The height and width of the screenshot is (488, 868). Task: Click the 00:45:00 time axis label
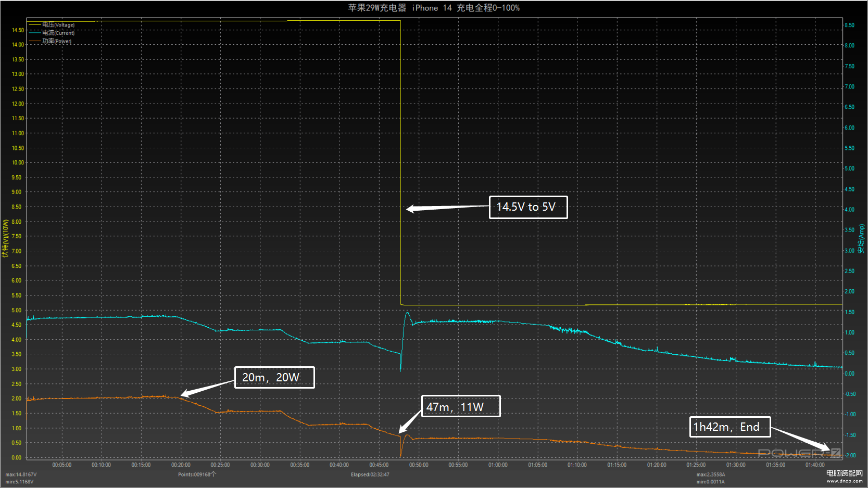pos(379,465)
